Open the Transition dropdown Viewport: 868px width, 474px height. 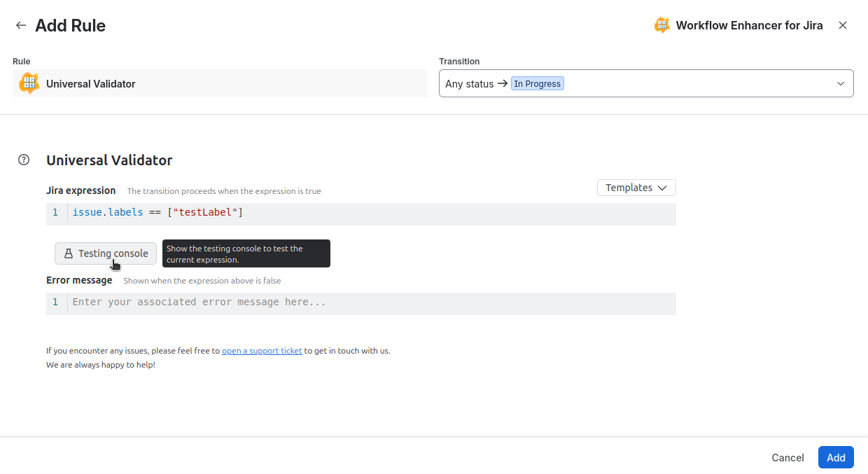(x=646, y=83)
